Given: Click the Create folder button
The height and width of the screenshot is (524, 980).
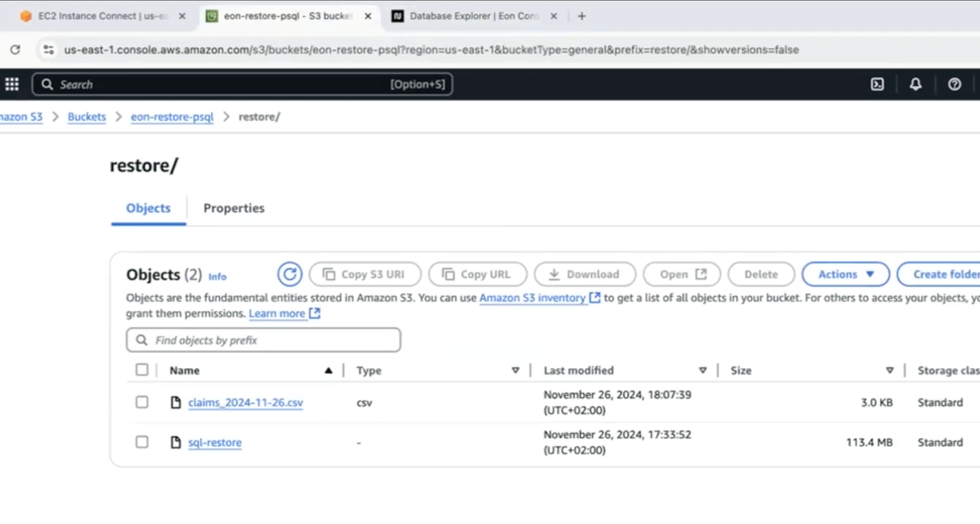Looking at the screenshot, I should [940, 274].
